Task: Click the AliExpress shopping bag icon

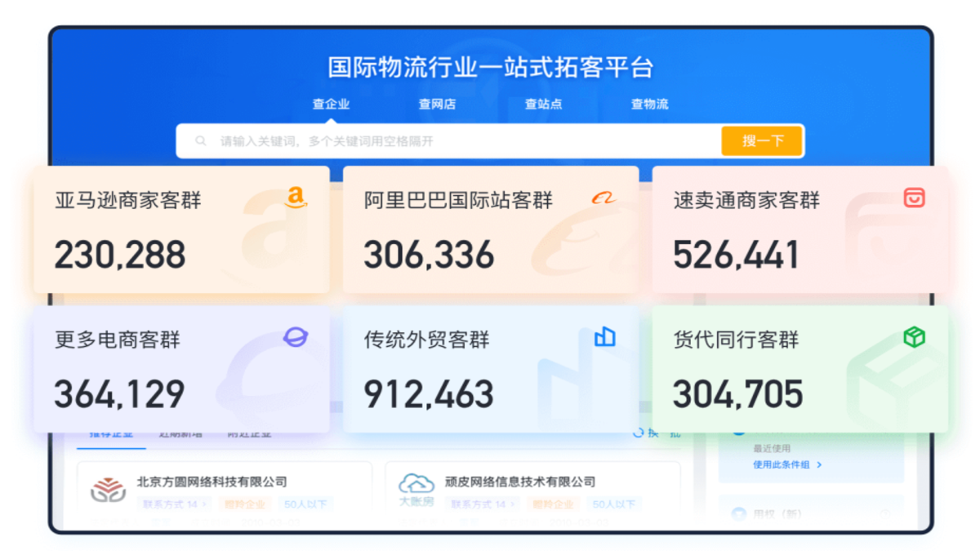Action: pos(914,197)
